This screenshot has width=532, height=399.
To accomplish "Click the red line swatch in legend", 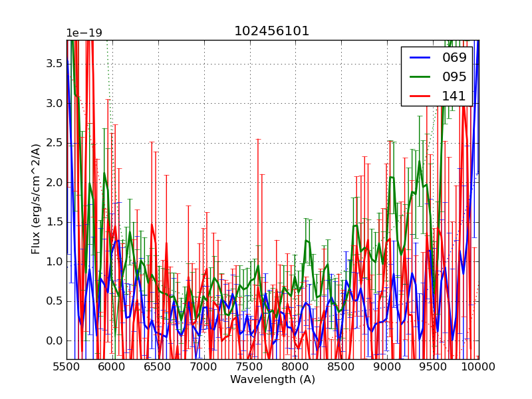I will (x=419, y=96).
